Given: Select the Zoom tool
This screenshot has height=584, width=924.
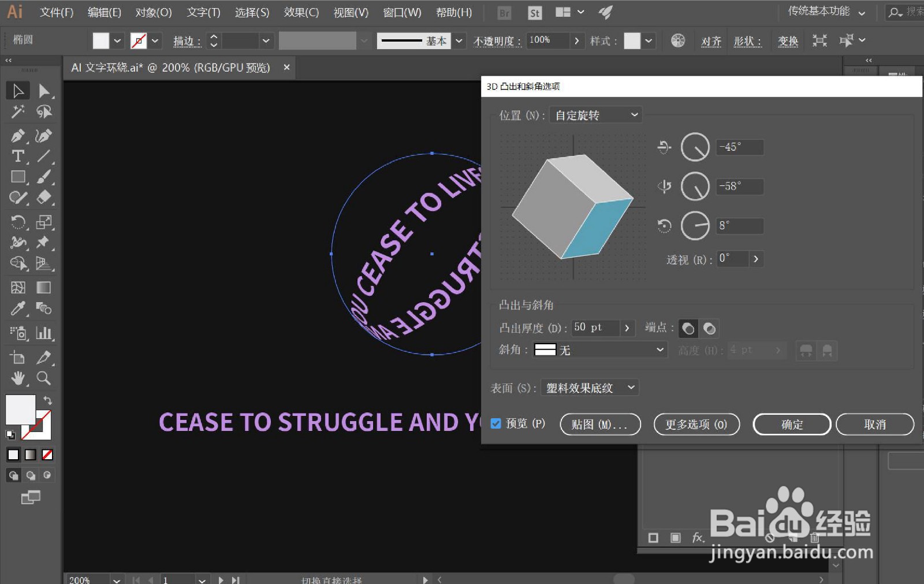Looking at the screenshot, I should pyautogui.click(x=44, y=378).
